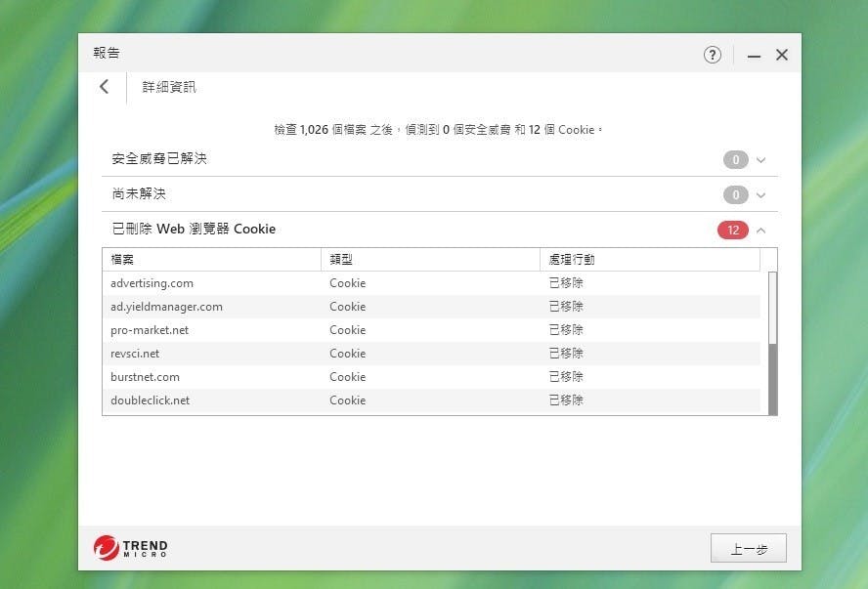Go back using the left arrow icon
Viewport: 868px width, 589px height.
point(104,86)
